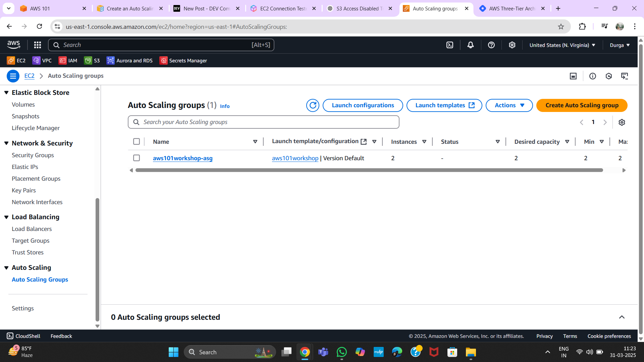The height and width of the screenshot is (362, 644).
Task: Refresh the Auto Scaling groups list
Action: (x=313, y=105)
